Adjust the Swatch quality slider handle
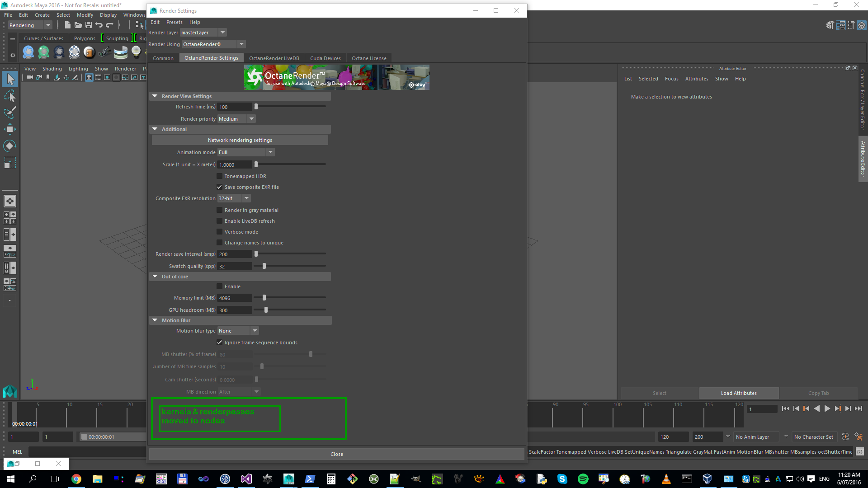 [x=264, y=266]
